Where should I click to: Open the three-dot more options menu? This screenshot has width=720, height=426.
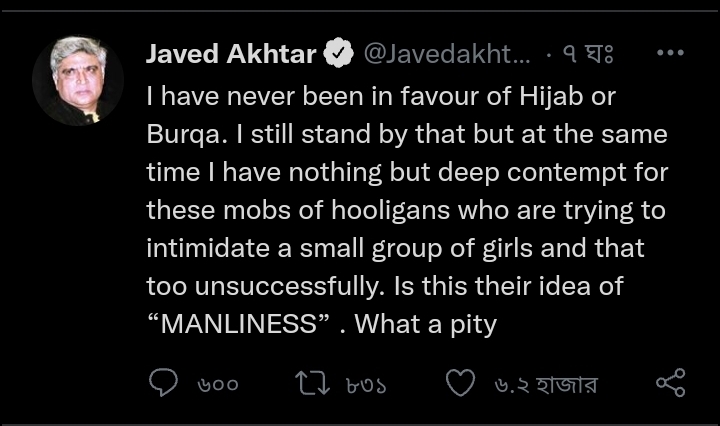pyautogui.click(x=669, y=55)
